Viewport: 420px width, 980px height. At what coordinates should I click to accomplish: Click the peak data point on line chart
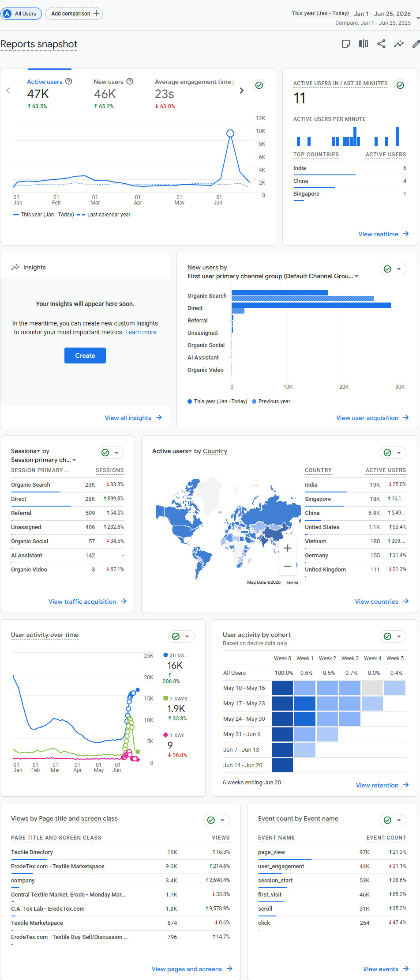(230, 133)
